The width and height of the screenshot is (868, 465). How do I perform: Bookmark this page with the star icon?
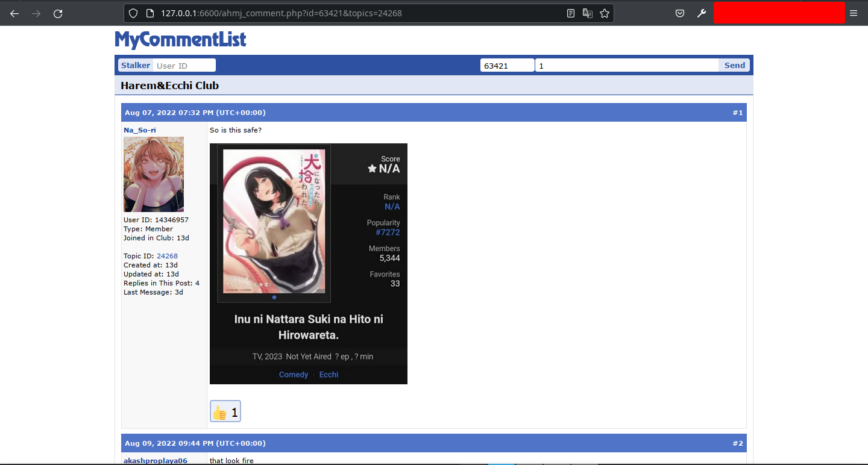click(x=605, y=13)
